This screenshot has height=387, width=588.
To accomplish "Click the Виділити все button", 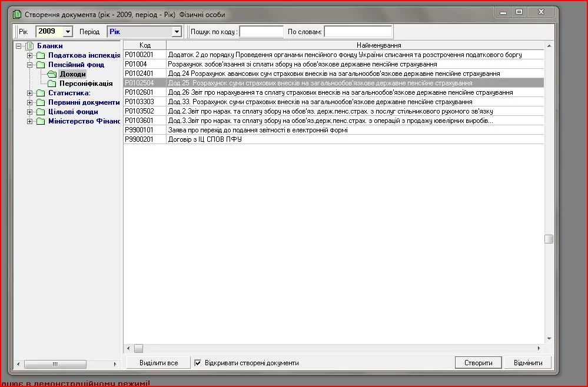I will pos(158,363).
